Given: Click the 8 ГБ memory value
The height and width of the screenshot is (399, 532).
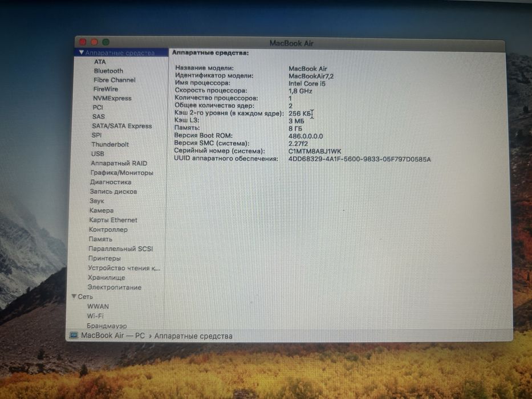Looking at the screenshot, I should pyautogui.click(x=295, y=129).
